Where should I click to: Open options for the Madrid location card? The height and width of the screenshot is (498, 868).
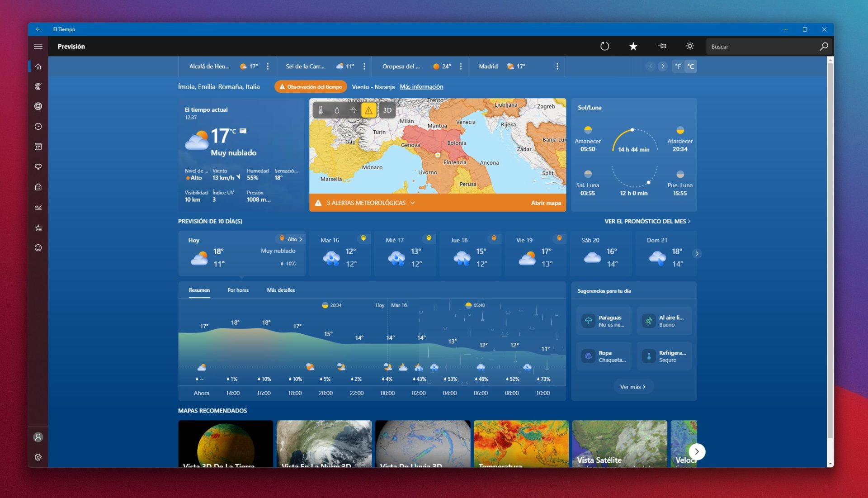click(x=557, y=66)
